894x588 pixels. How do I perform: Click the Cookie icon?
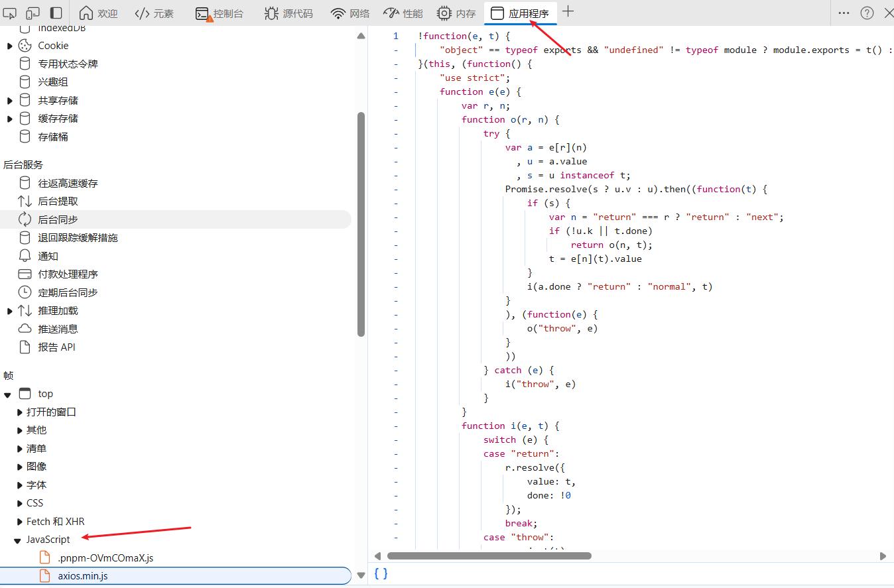(x=25, y=46)
